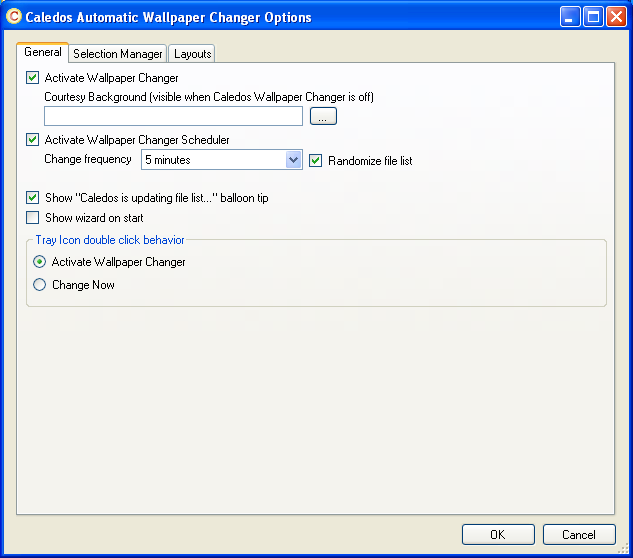This screenshot has height=558, width=633.
Task: Choose Change Now double click behavior
Action: point(40,285)
